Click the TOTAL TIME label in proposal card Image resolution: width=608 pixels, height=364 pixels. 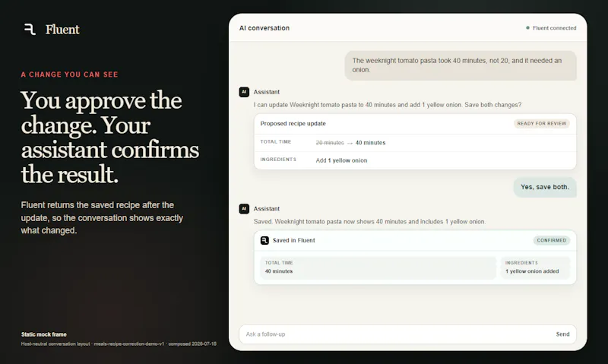pos(276,142)
